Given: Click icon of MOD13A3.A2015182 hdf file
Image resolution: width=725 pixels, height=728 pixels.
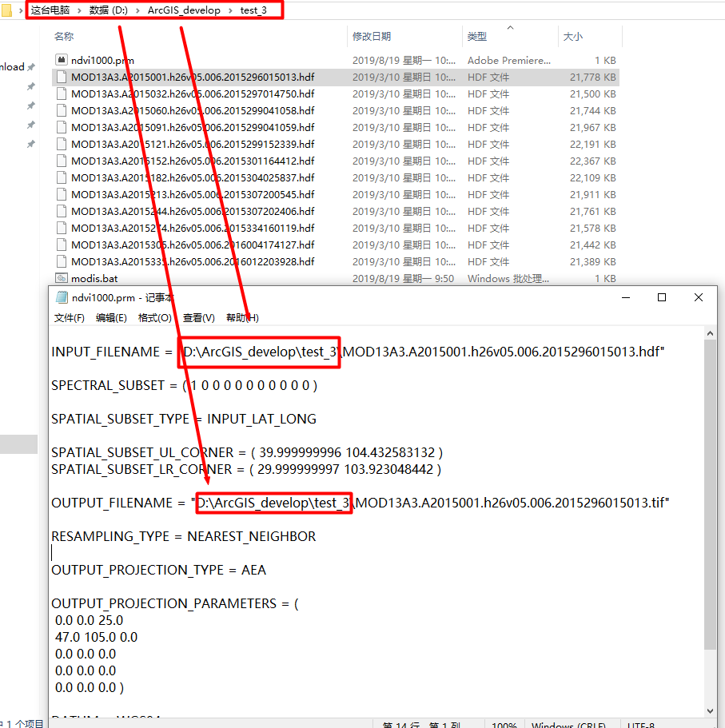Looking at the screenshot, I should tap(62, 177).
